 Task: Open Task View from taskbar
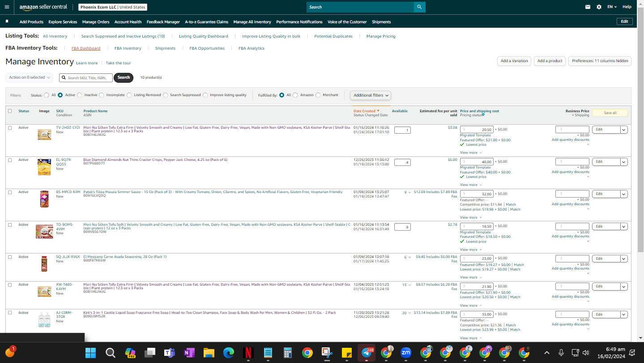pyautogui.click(x=149, y=353)
